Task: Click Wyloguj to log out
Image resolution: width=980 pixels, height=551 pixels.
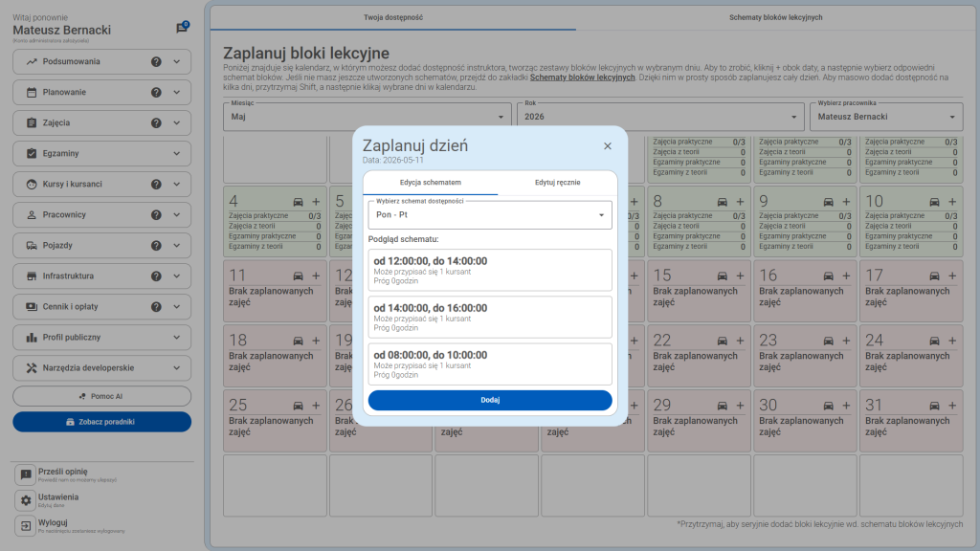Action: [x=53, y=523]
